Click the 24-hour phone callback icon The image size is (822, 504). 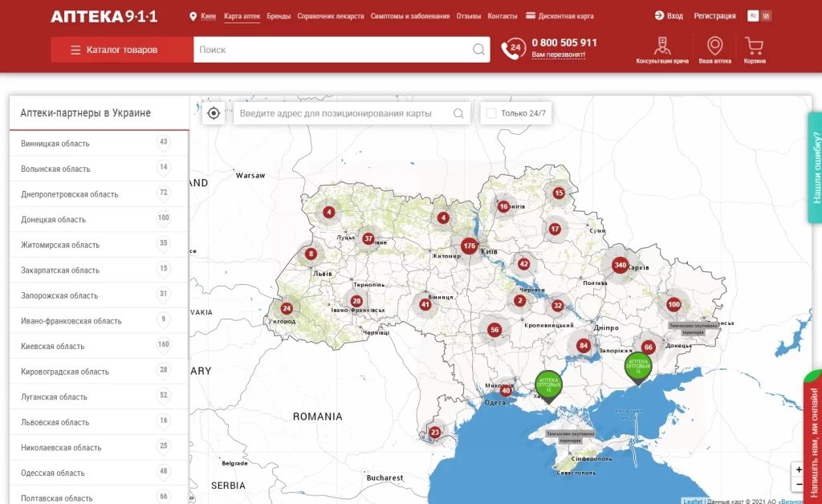[513, 49]
